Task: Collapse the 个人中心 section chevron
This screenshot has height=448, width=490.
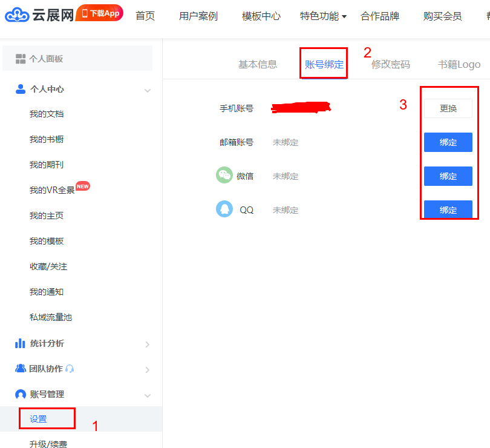Action: pos(147,90)
